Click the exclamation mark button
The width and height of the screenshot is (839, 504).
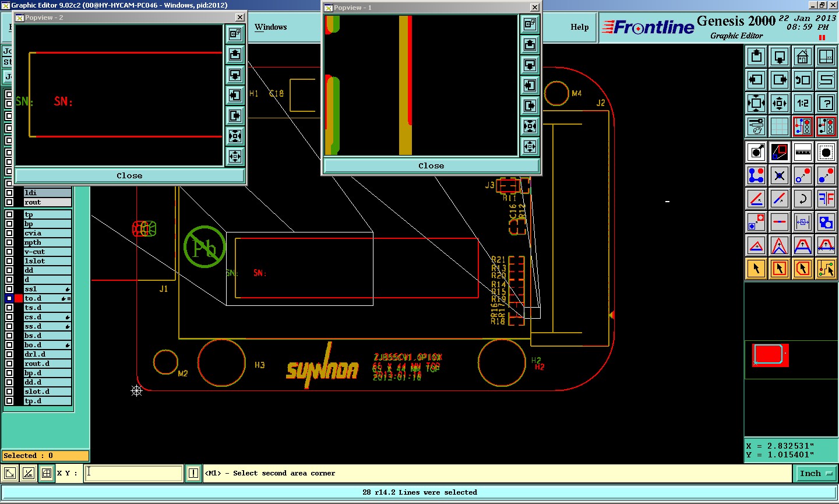tap(193, 473)
